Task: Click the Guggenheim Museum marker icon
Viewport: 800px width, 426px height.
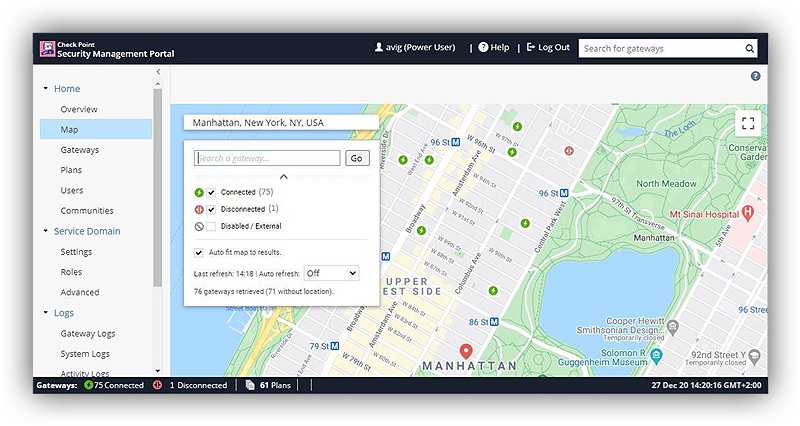Action: (657, 355)
